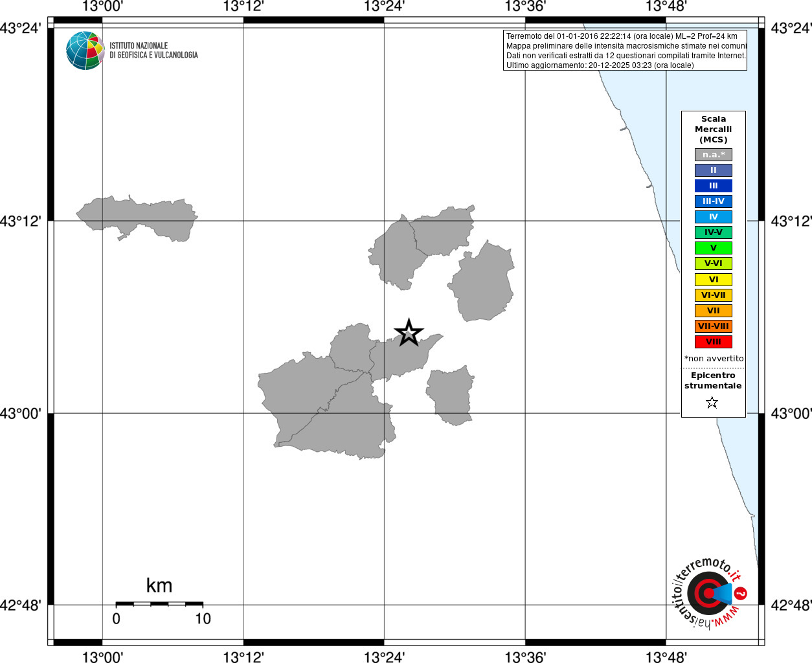Click the '*non avvertito' legend note
Image resolution: width=812 pixels, height=663 pixels.
714,359
